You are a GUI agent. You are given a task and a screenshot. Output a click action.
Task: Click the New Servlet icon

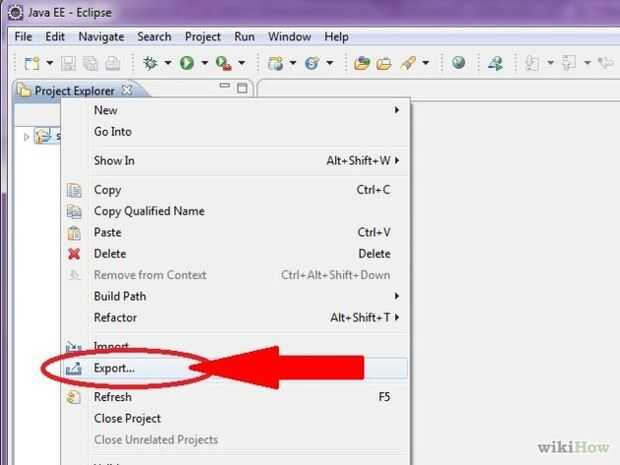pyautogui.click(x=312, y=63)
